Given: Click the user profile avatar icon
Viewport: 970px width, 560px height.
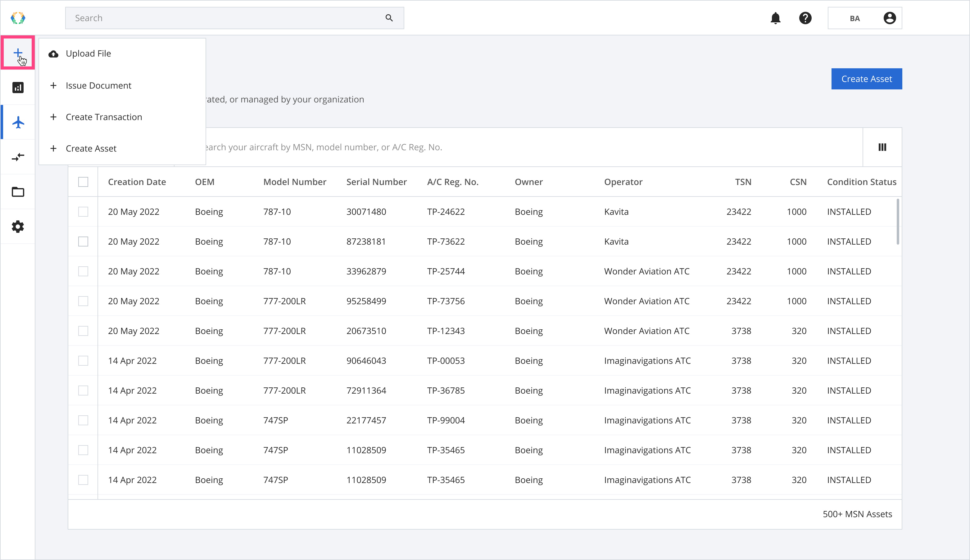Looking at the screenshot, I should click(x=889, y=18).
